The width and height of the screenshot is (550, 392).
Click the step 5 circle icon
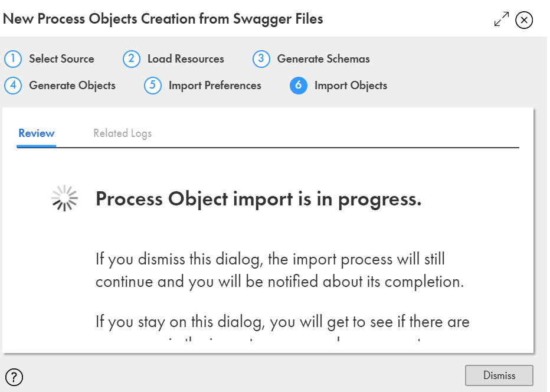click(x=153, y=85)
